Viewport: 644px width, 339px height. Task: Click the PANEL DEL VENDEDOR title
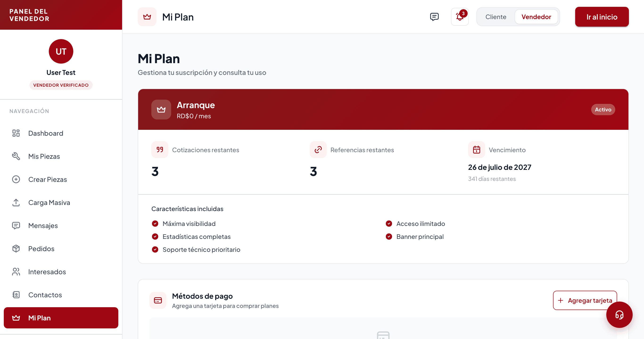(29, 15)
